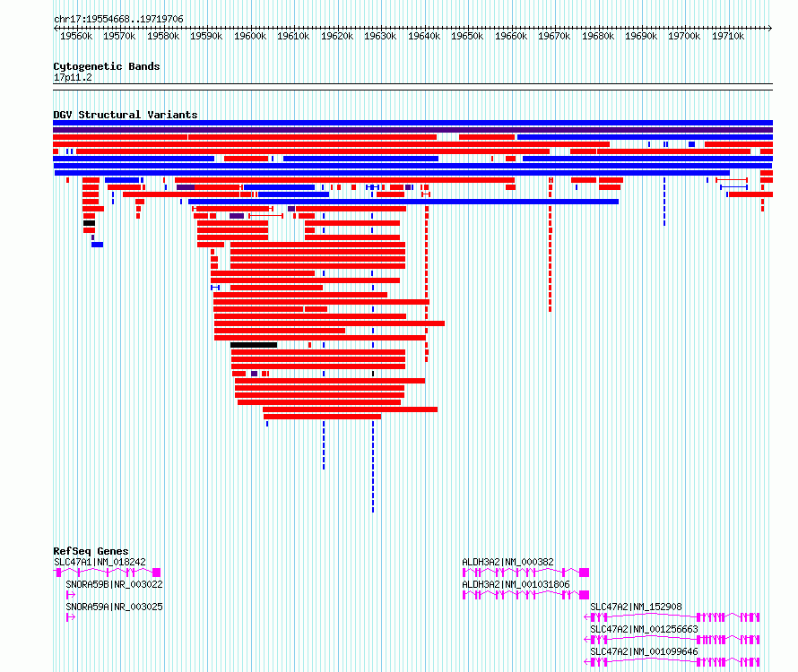Click the ALDH3A2 NM_001031806 gene glyph
Viewport: 798px width, 672px height.
(525, 595)
